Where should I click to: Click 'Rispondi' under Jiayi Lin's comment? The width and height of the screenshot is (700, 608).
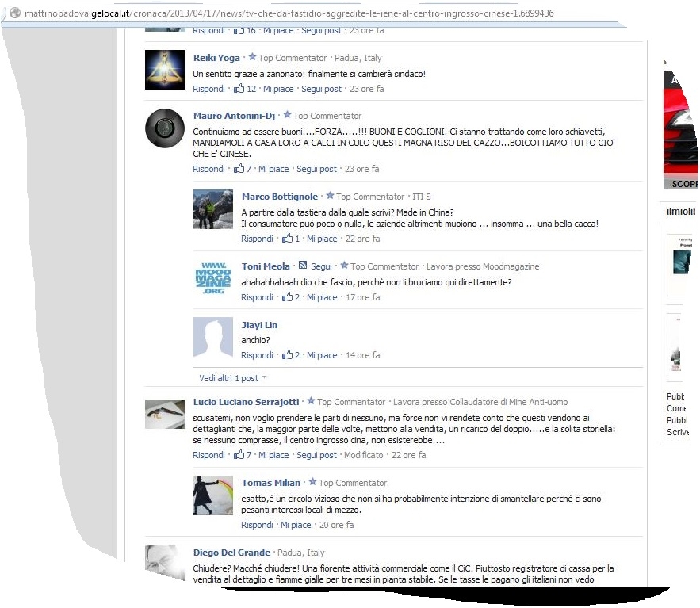point(257,355)
